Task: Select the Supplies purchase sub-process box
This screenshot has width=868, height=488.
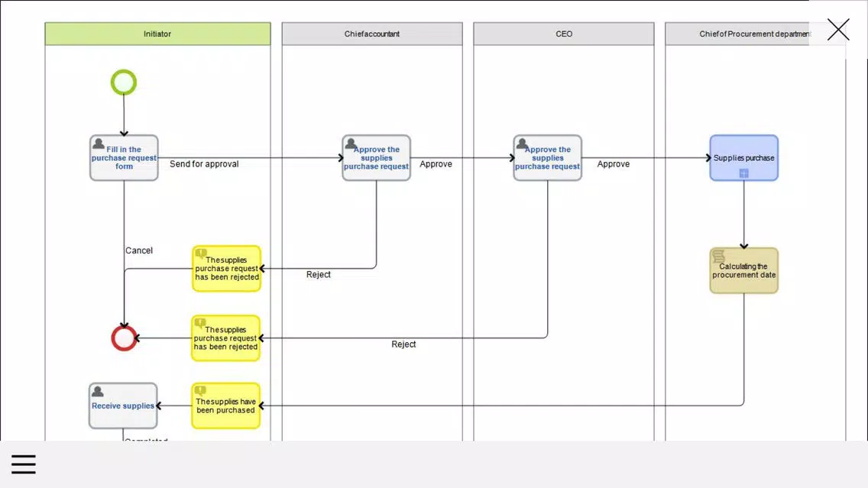Action: coord(744,157)
